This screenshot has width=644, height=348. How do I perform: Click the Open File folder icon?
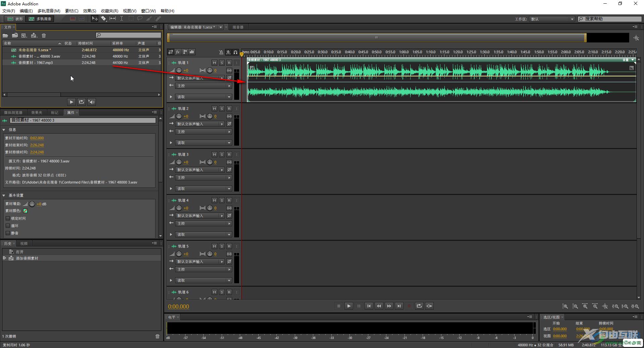click(5, 36)
